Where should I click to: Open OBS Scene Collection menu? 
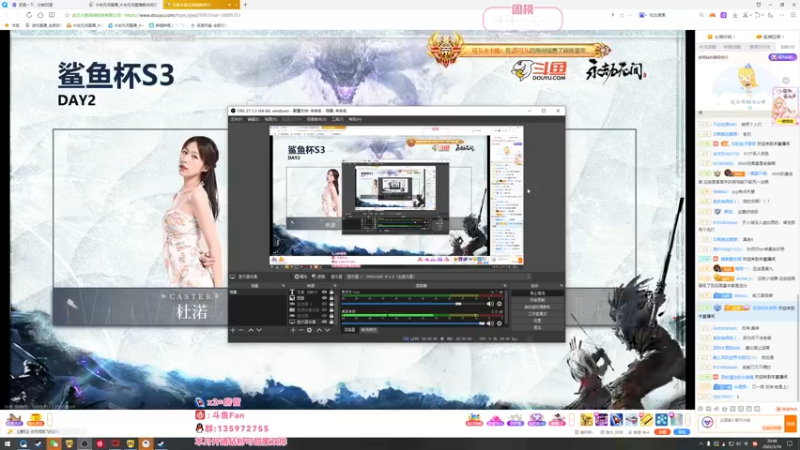(316, 119)
